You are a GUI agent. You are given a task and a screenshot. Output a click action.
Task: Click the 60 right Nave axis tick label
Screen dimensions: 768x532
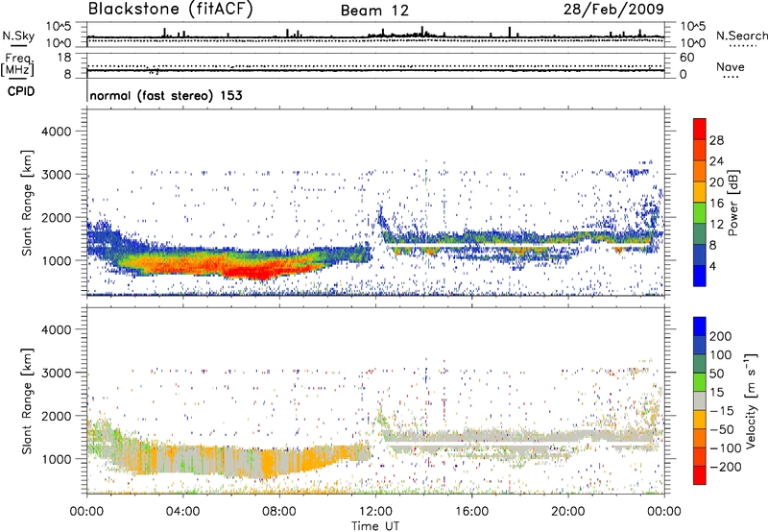click(686, 58)
